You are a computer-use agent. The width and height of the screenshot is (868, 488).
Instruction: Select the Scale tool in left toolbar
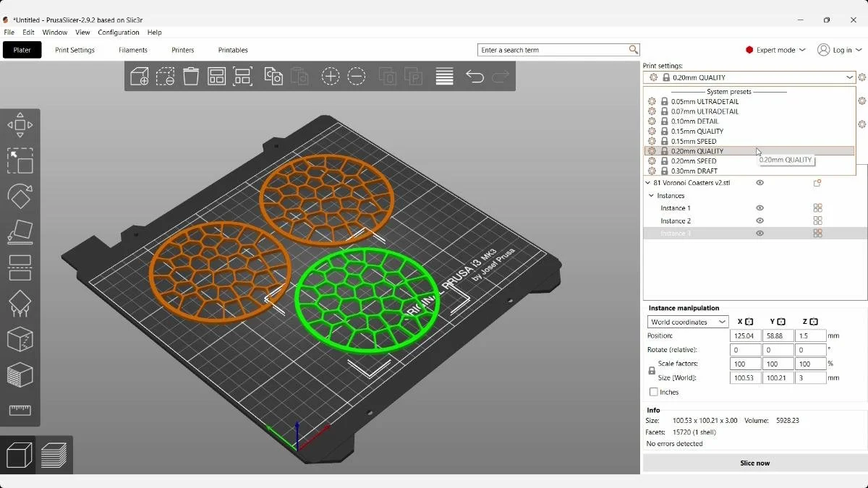pos(20,160)
